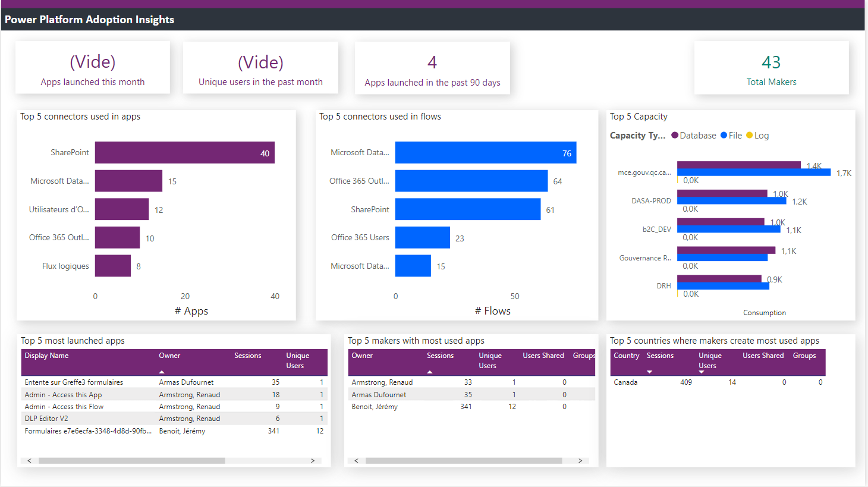Screen dimensions: 868x487
Task: Sort countries table by Unique Users header
Action: pos(710,360)
